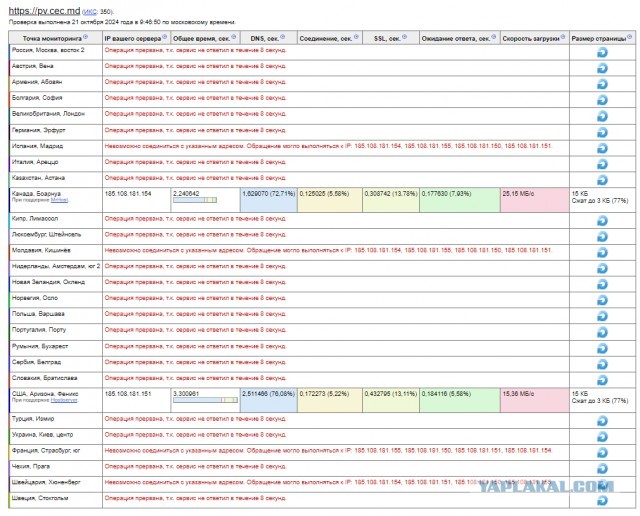
Task: Select connection cell 0,125025 in Канада row
Action: 330,200
